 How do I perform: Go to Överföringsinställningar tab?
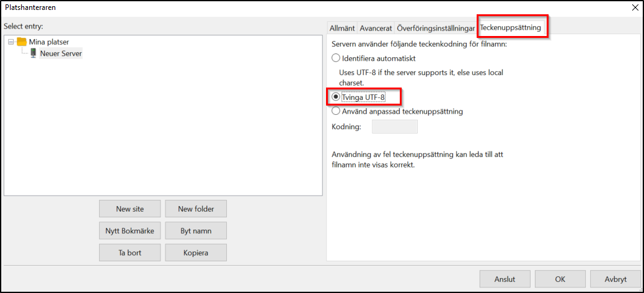point(436,28)
